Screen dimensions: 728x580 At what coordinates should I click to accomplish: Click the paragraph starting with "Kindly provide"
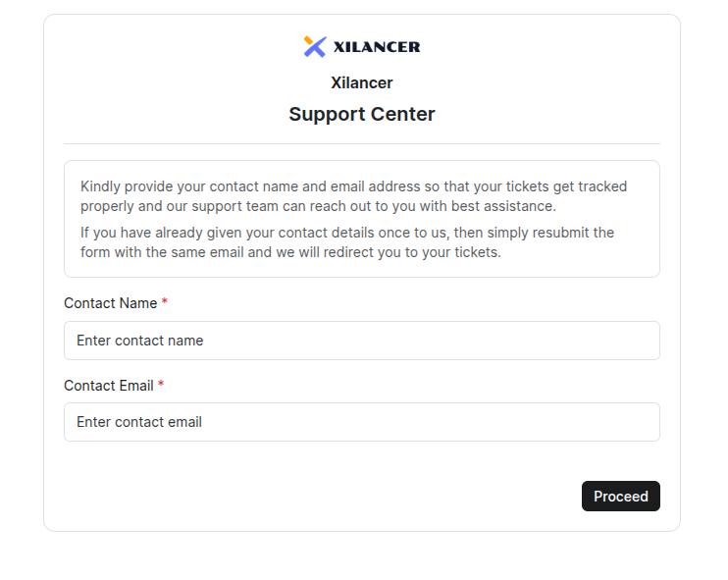tap(353, 196)
